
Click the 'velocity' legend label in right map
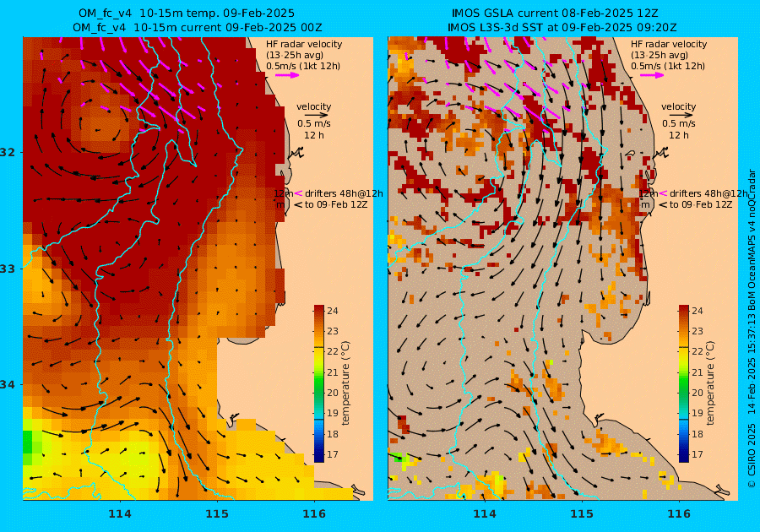pos(678,106)
